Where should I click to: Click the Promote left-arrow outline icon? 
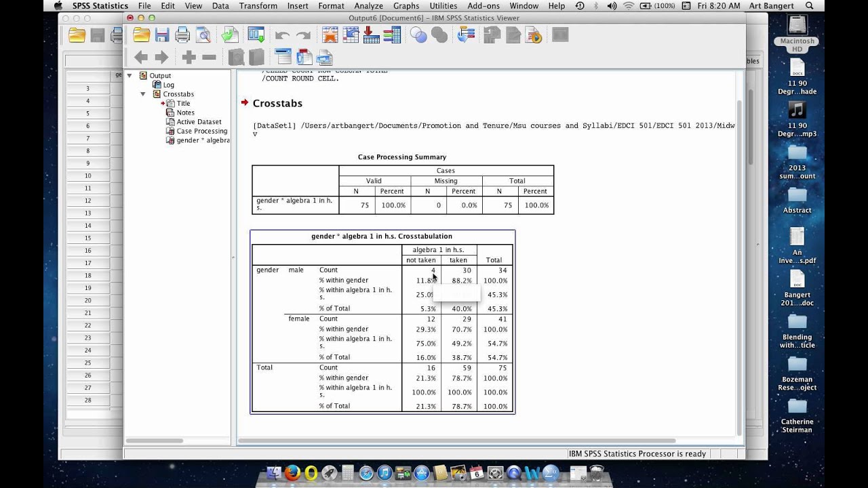click(x=141, y=58)
